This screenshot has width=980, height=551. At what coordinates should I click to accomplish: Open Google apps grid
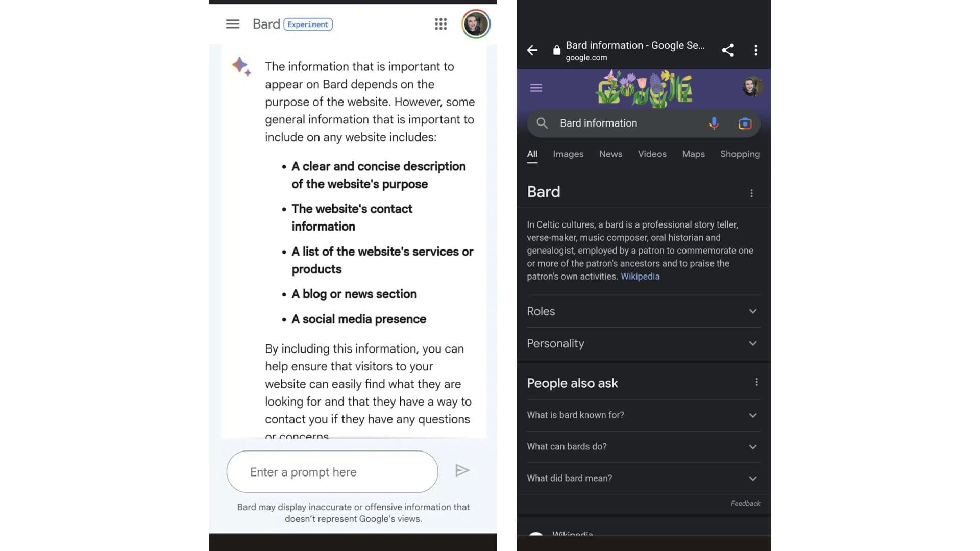440,24
